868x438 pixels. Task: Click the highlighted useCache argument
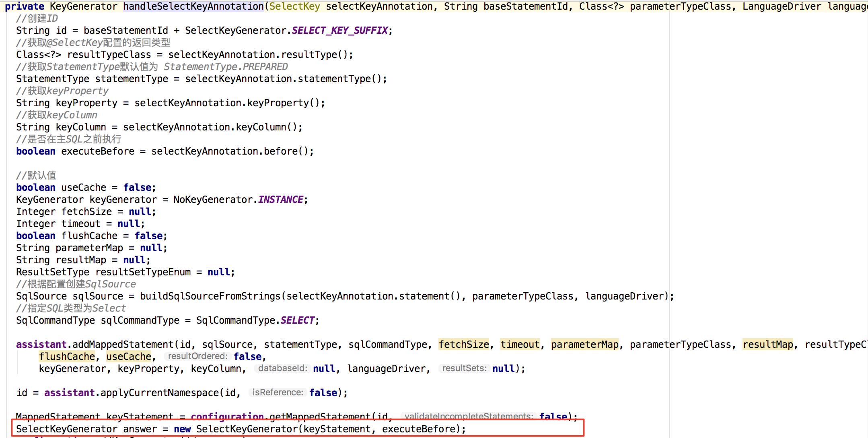tap(129, 357)
